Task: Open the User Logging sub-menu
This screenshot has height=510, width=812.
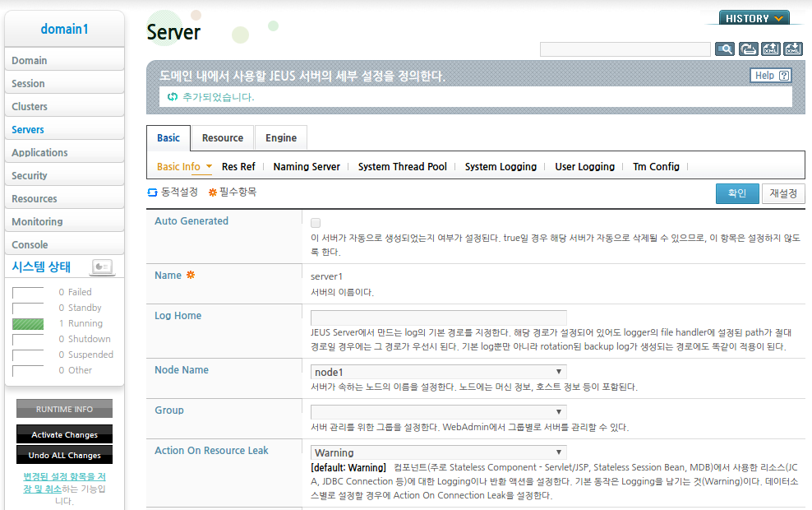Action: click(x=584, y=166)
